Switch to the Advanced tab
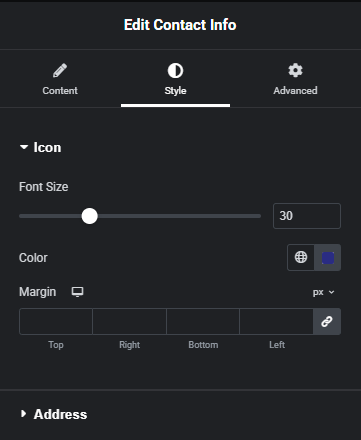361x440 pixels. (x=295, y=79)
